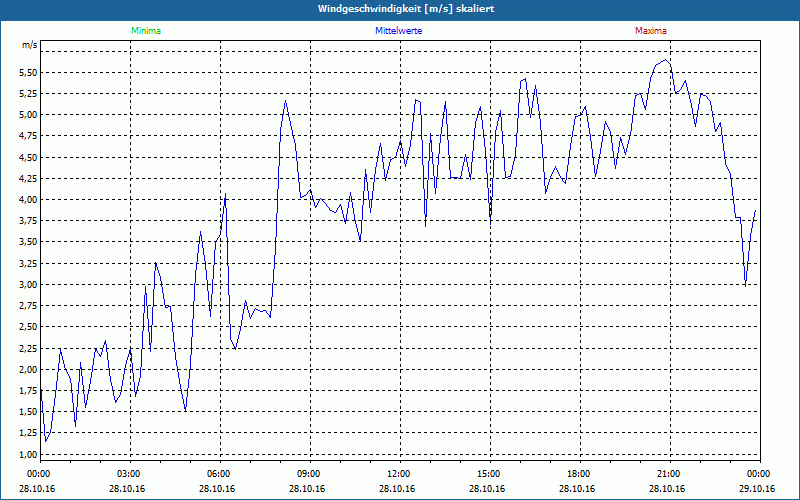Click the 5,50 y-axis value
The height and width of the screenshot is (500, 800).
pyautogui.click(x=29, y=72)
